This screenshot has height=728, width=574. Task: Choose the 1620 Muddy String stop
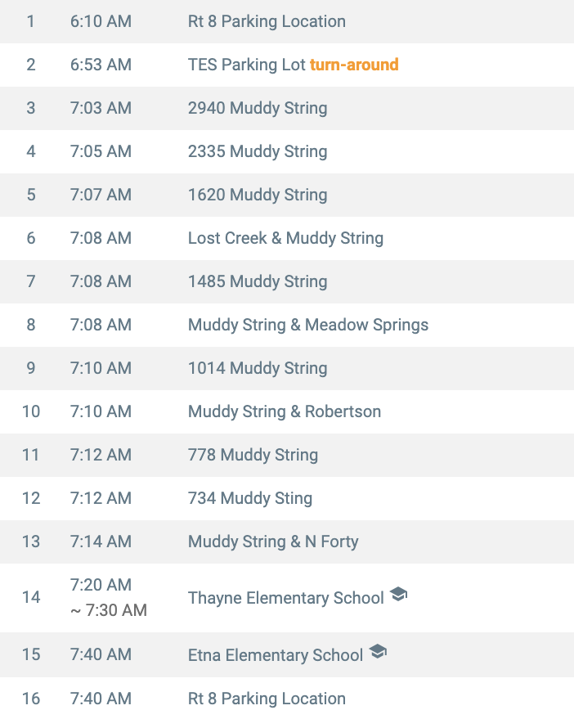point(258,195)
